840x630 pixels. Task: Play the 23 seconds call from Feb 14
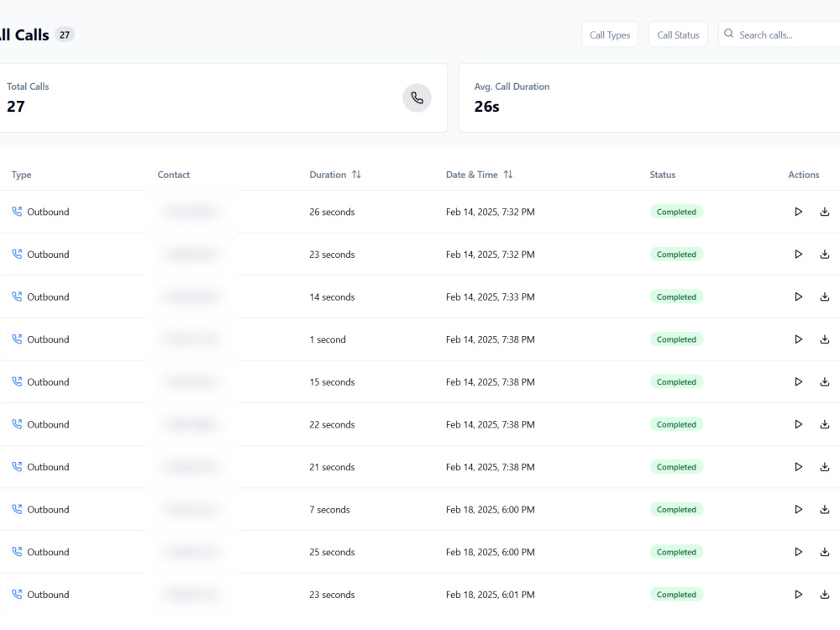point(798,254)
